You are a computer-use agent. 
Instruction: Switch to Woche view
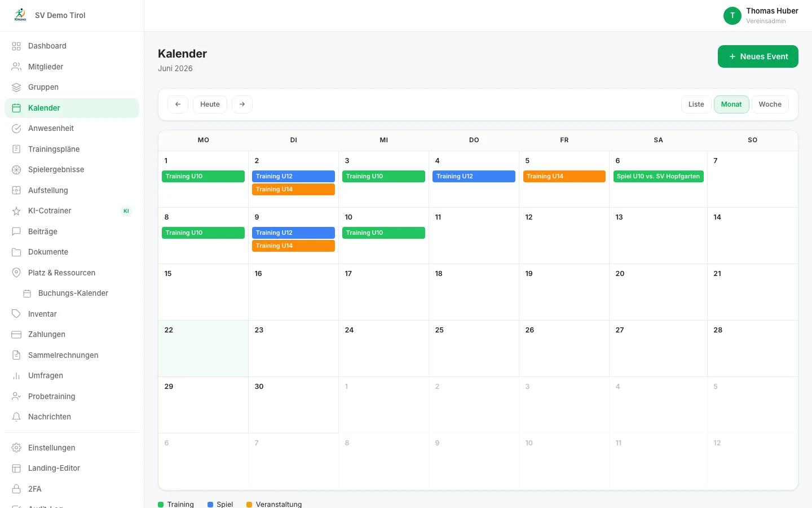coord(770,104)
